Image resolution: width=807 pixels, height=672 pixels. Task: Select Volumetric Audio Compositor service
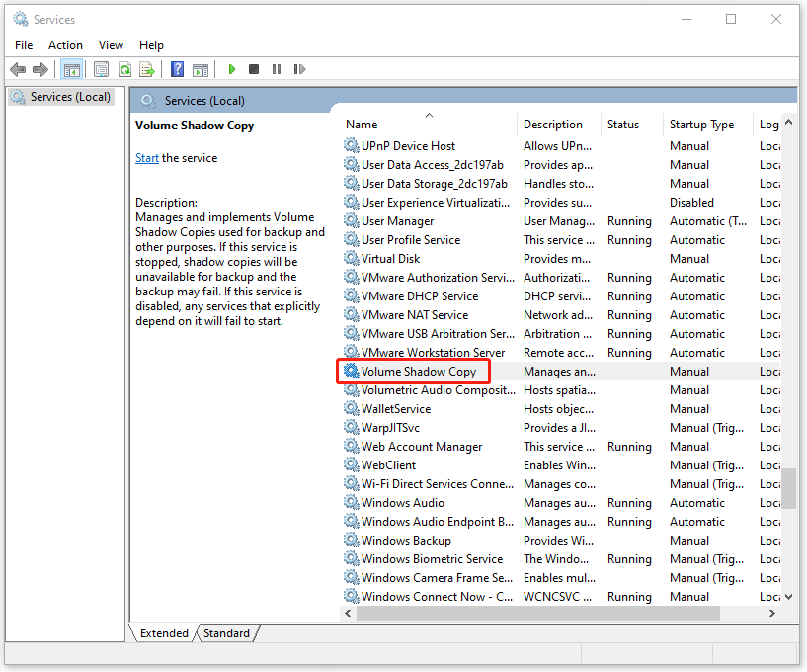pos(561,389)
